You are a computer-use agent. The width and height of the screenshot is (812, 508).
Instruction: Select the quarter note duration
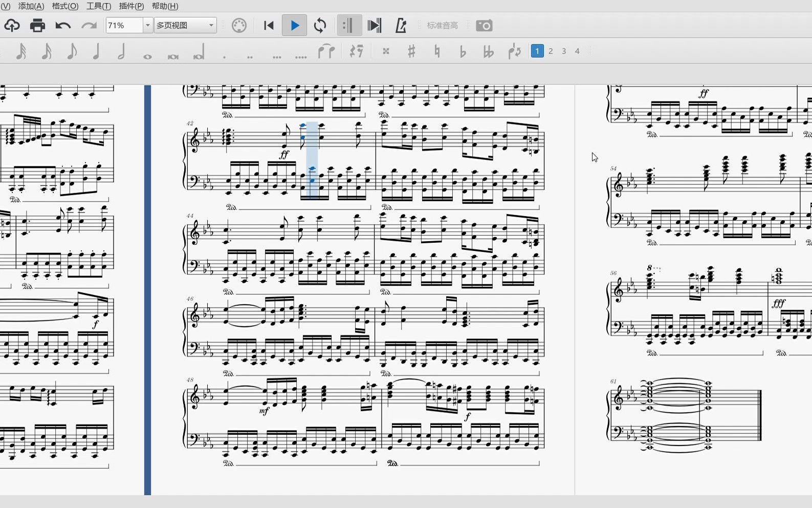[96, 51]
